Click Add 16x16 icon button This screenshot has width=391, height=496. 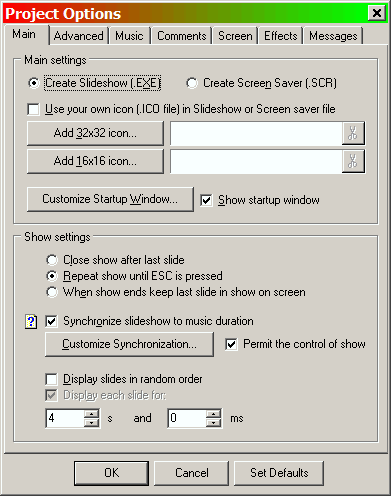click(x=95, y=161)
